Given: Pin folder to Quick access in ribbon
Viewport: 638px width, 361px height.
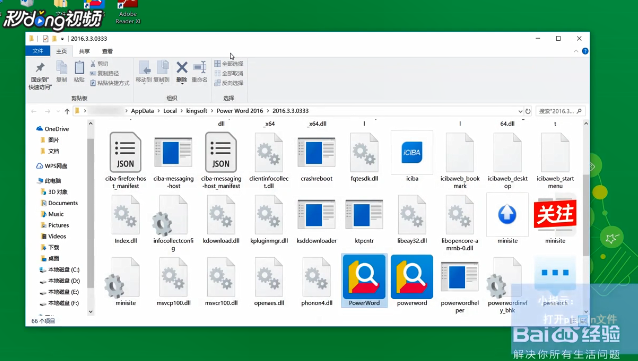Looking at the screenshot, I should point(40,75).
